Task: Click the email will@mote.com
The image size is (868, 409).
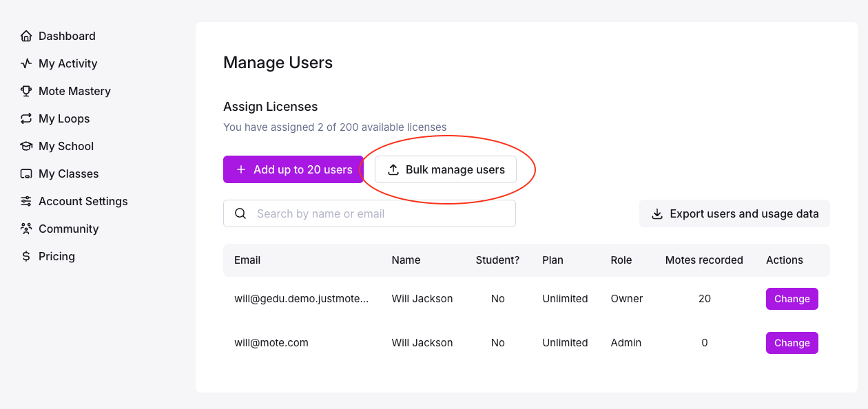Action: (271, 343)
